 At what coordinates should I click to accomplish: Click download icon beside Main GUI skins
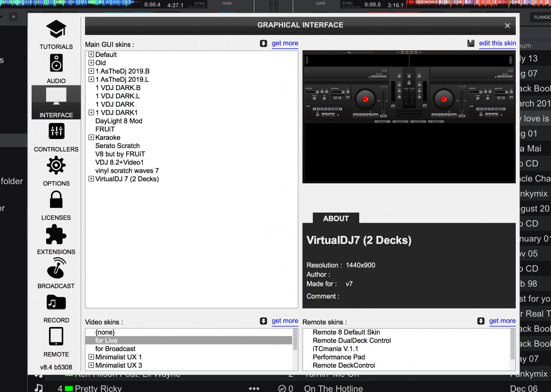263,44
